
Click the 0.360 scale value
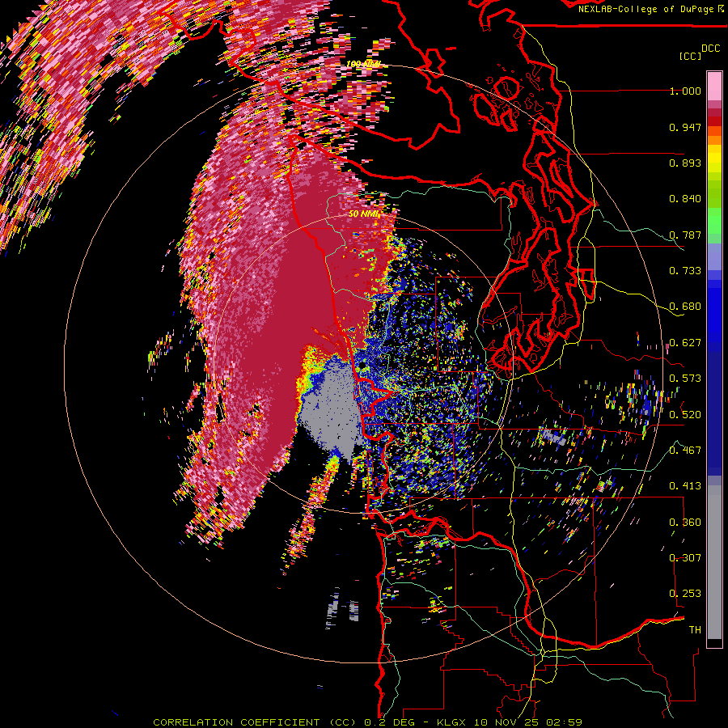pos(685,523)
